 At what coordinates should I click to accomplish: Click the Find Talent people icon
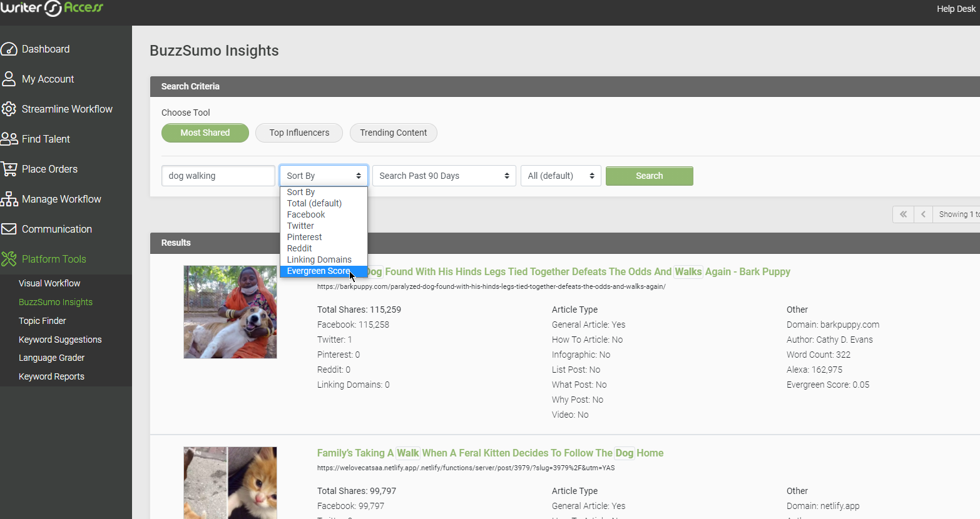[x=9, y=139]
